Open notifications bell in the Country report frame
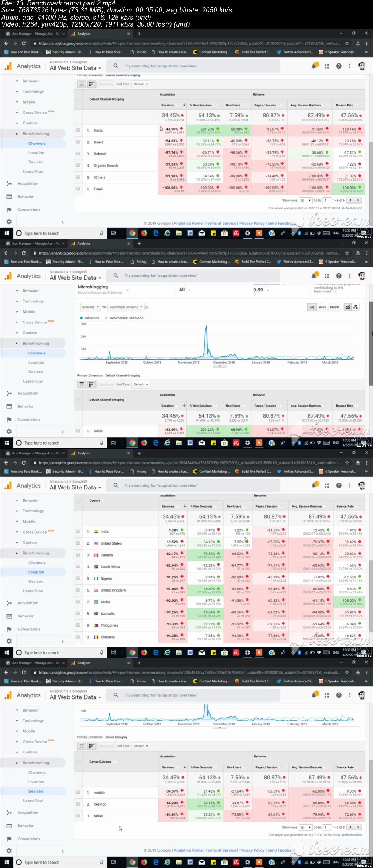This screenshot has width=373, height=868. point(314,485)
